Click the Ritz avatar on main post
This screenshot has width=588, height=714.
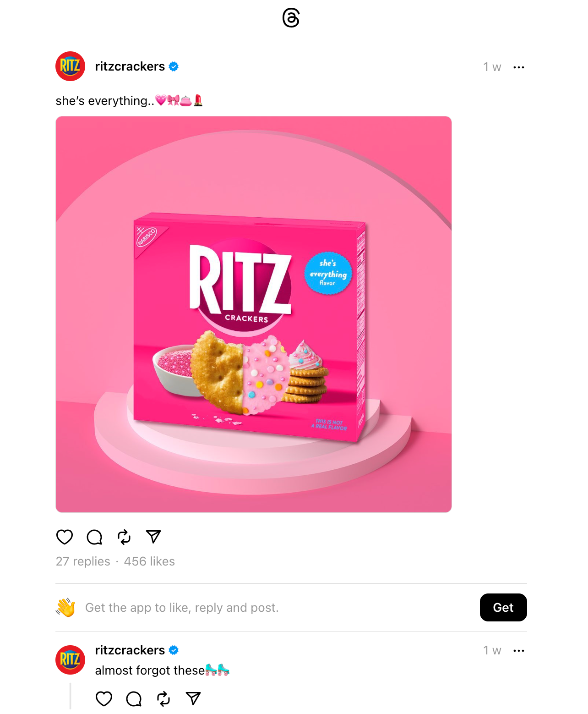70,66
